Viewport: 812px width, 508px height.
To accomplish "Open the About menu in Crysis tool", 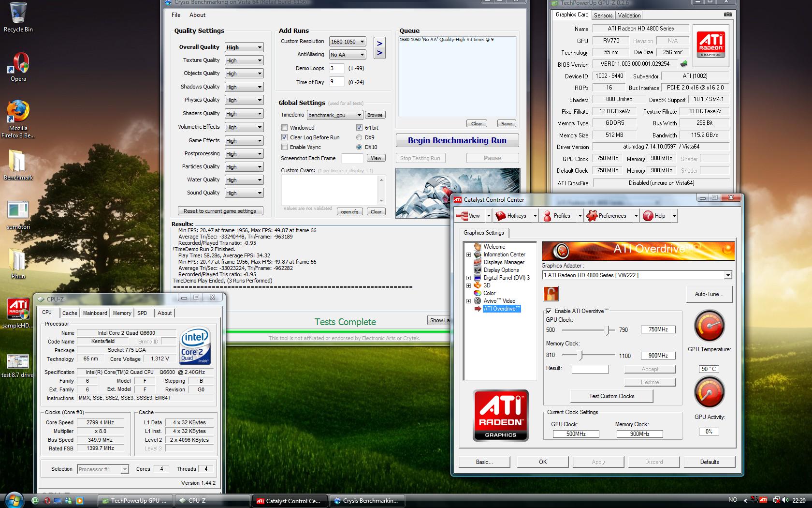I will (197, 15).
